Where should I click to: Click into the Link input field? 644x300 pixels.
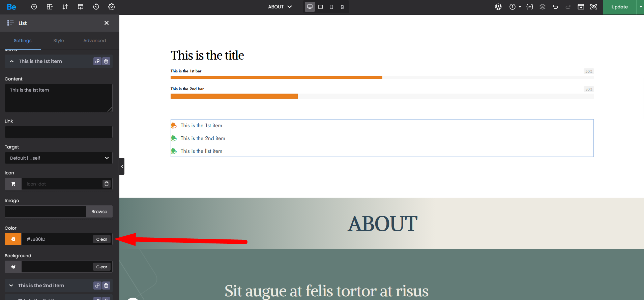59,132
